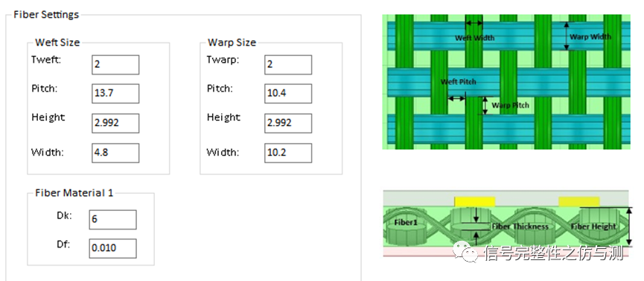Click the Warp Width label in diagram

click(x=590, y=37)
